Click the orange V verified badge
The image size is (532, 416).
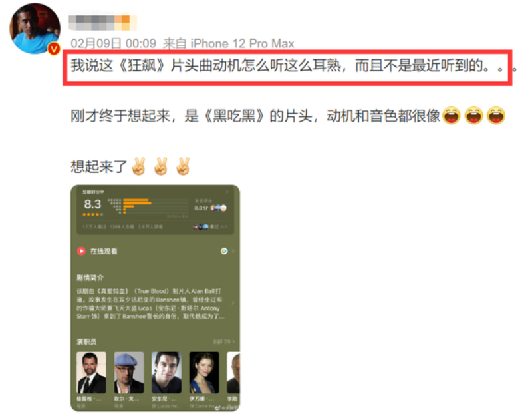point(54,49)
